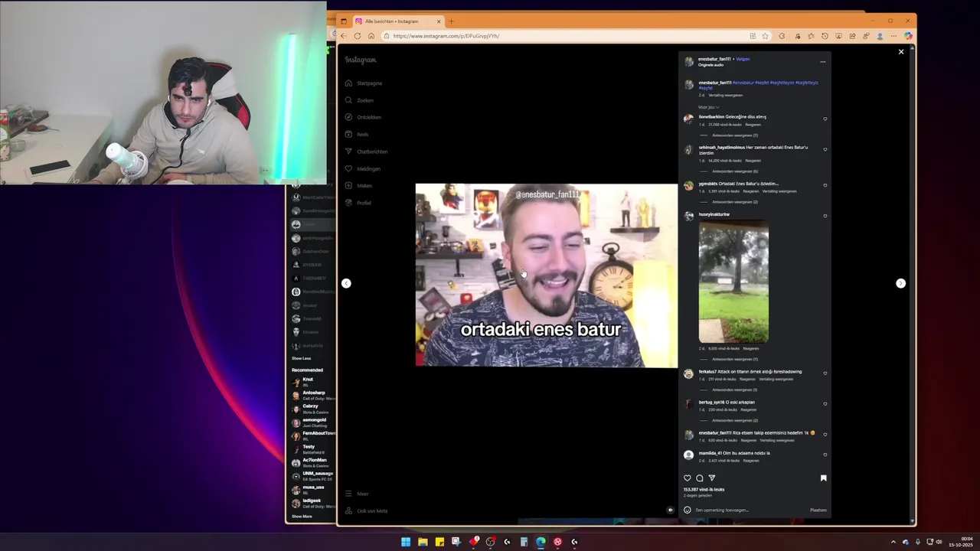Click Reageren under lionelbarkinn's comment
The height and width of the screenshot is (551, 980).
coord(753,124)
